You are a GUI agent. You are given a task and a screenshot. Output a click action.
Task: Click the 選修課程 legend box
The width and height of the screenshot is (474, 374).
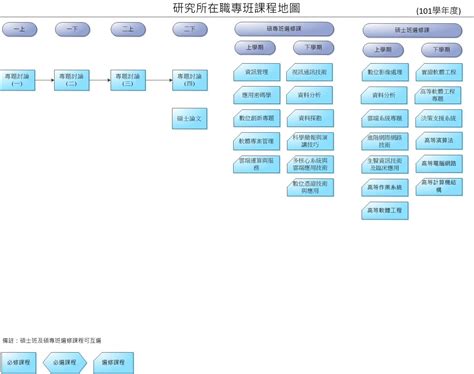(114, 363)
